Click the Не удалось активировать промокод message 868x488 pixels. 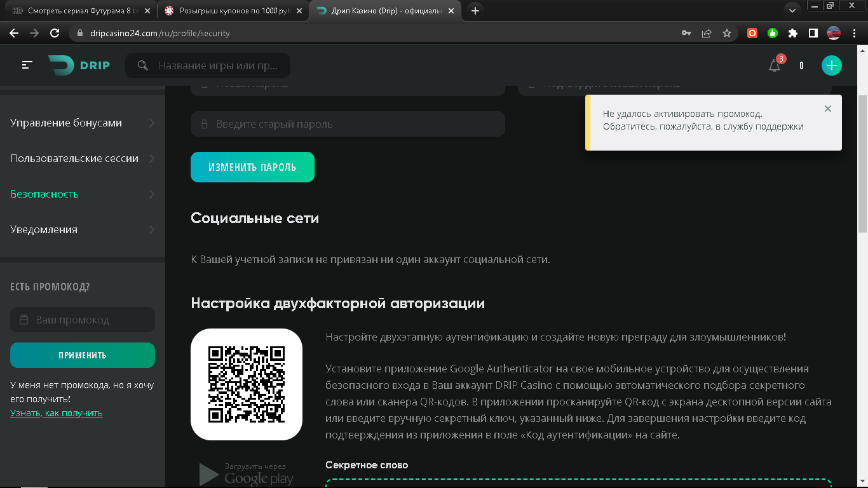(703, 120)
